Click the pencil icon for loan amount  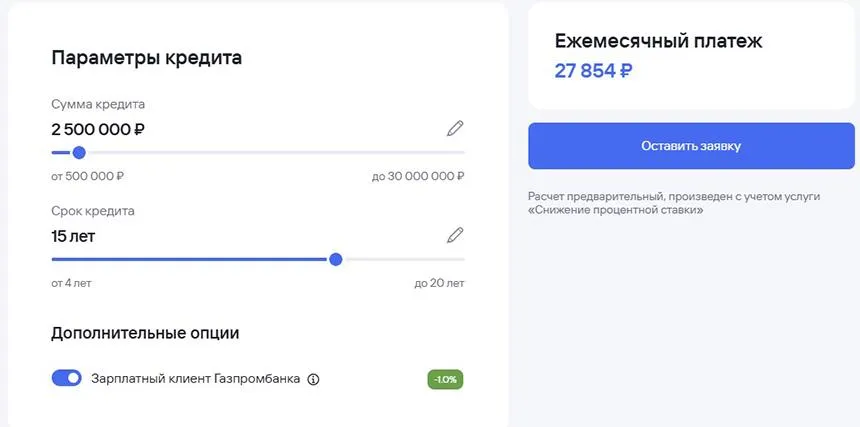[455, 128]
